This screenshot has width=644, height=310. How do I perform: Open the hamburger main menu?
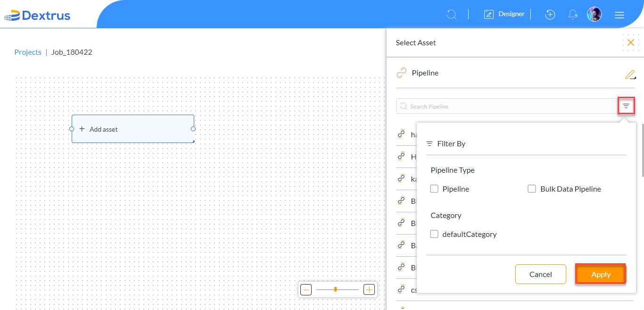(x=619, y=15)
